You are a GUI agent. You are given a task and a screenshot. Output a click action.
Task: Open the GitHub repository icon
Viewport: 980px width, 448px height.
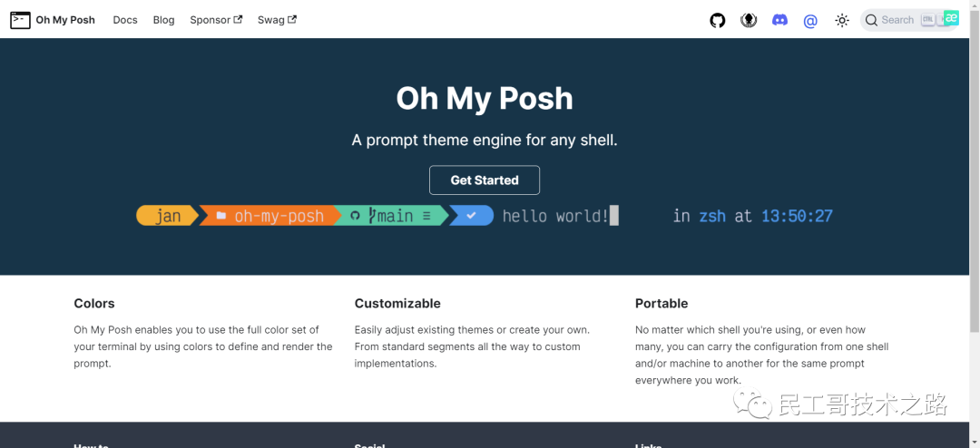[x=718, y=20]
